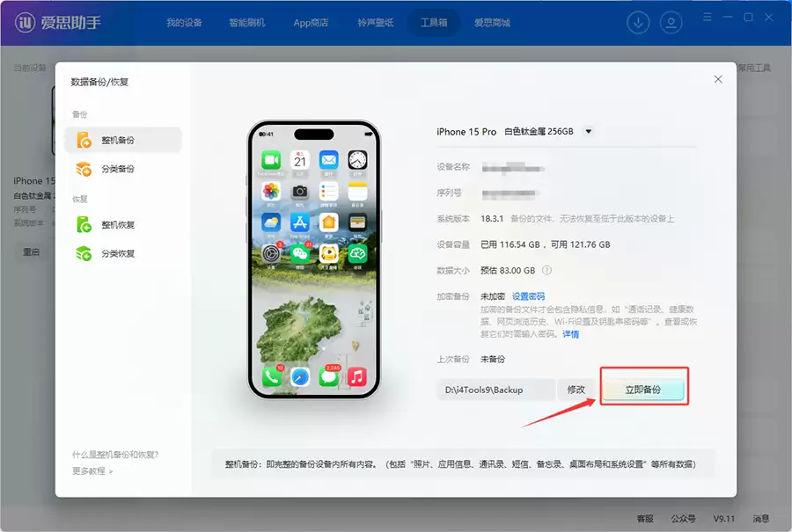Click the 未备份 last backup text

tap(493, 359)
